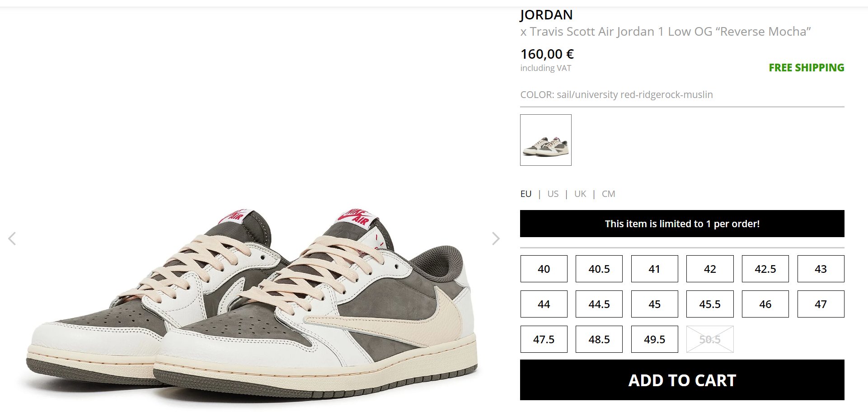Choose size 44.5

pyautogui.click(x=599, y=304)
